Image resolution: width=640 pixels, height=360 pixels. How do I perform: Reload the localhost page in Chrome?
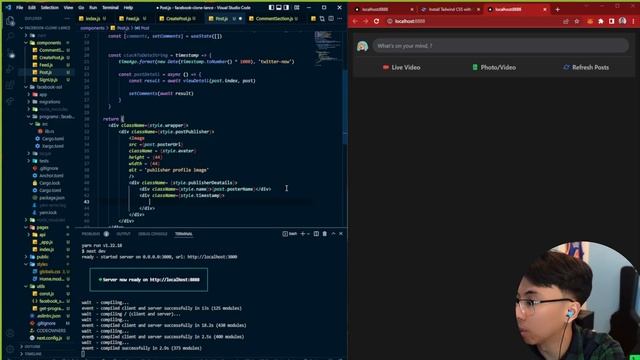[376, 21]
